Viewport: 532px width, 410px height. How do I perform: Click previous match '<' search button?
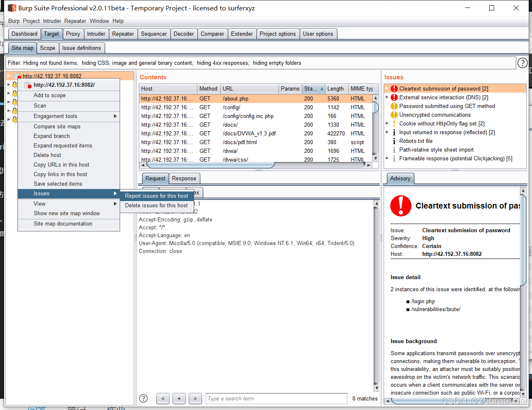163,398
